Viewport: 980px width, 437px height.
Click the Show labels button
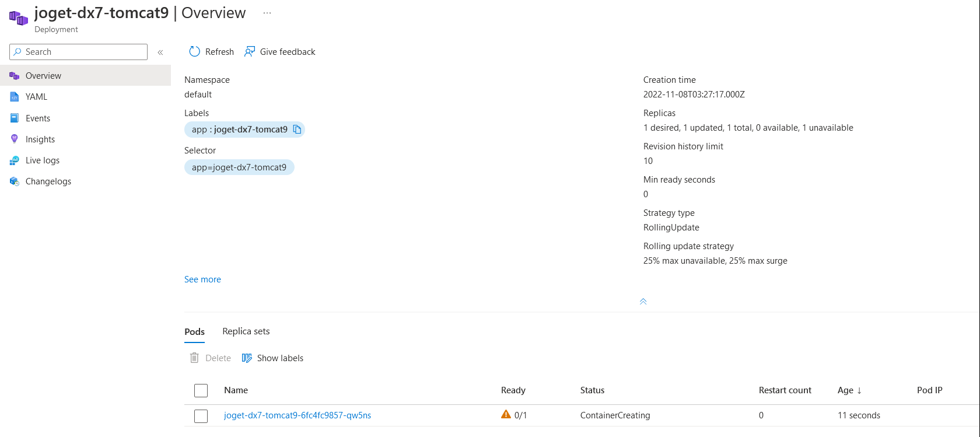tap(273, 358)
